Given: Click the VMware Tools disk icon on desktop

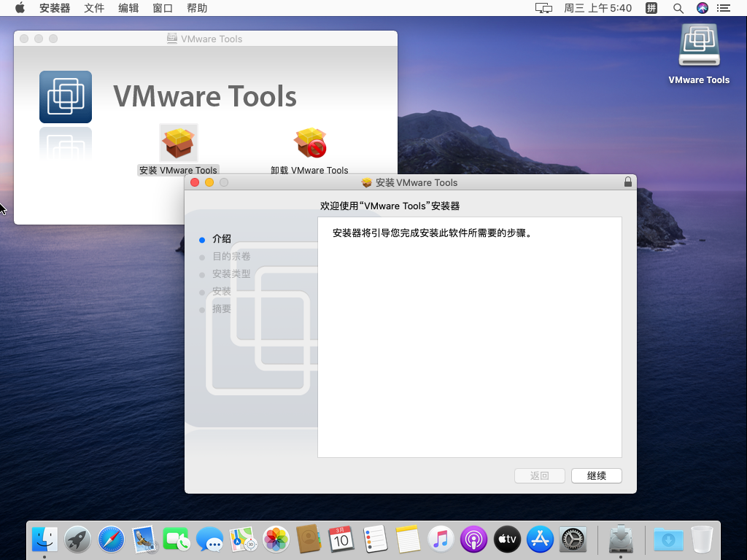Looking at the screenshot, I should point(699,47).
